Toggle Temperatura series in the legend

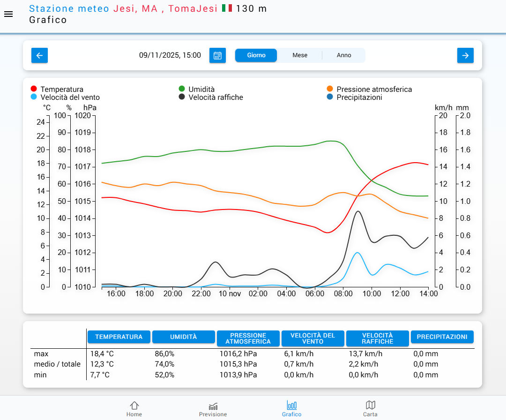click(x=61, y=89)
